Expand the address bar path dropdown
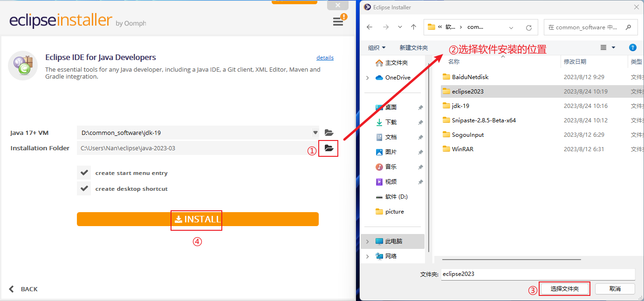 coord(512,27)
